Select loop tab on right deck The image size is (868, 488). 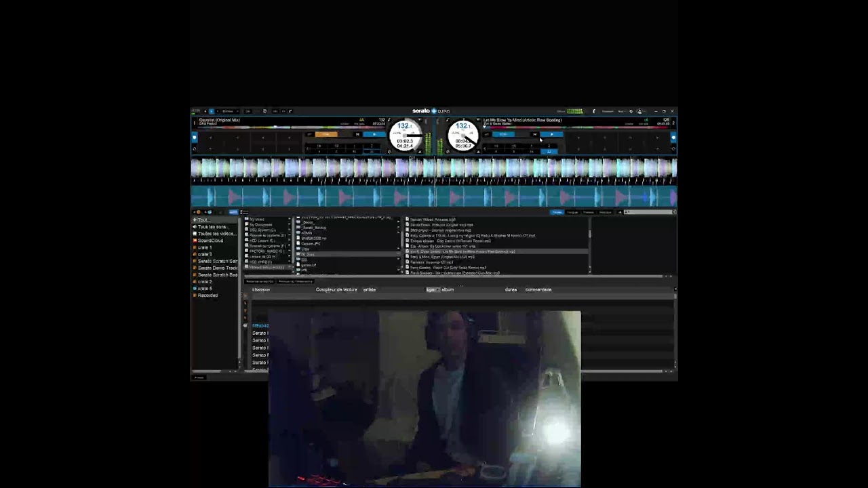pos(673,149)
